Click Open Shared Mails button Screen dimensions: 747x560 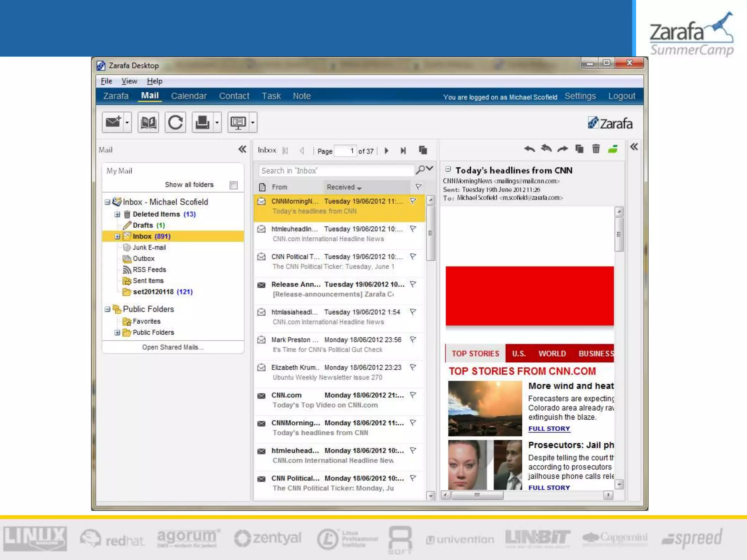click(x=173, y=347)
